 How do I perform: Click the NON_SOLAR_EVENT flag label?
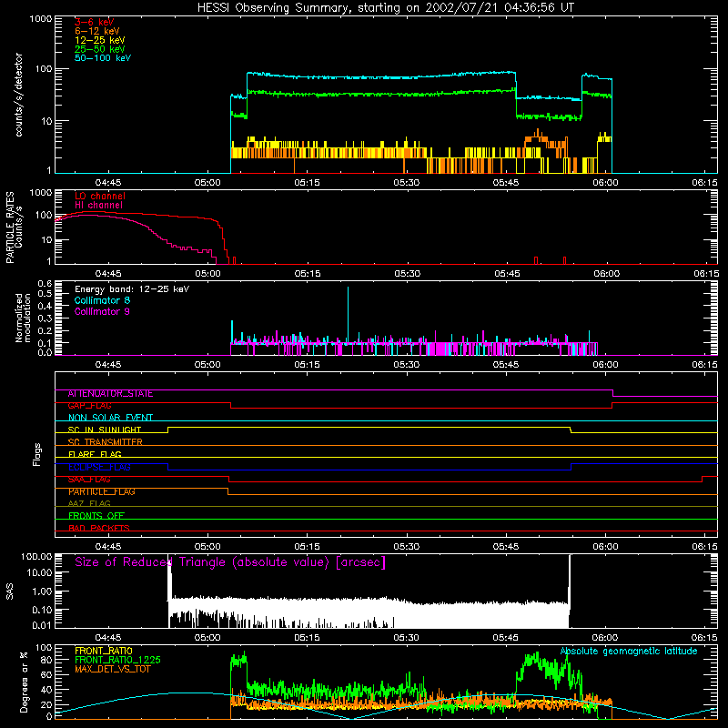[110, 418]
